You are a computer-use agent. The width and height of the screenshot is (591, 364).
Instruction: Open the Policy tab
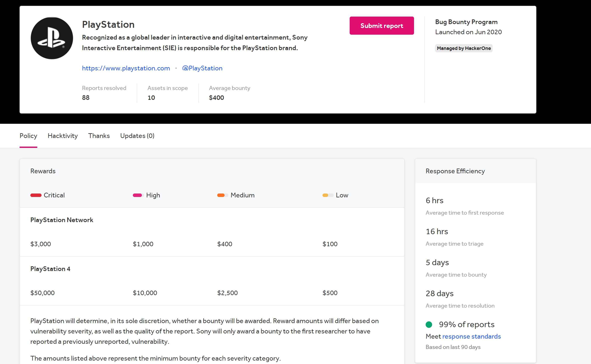(28, 136)
